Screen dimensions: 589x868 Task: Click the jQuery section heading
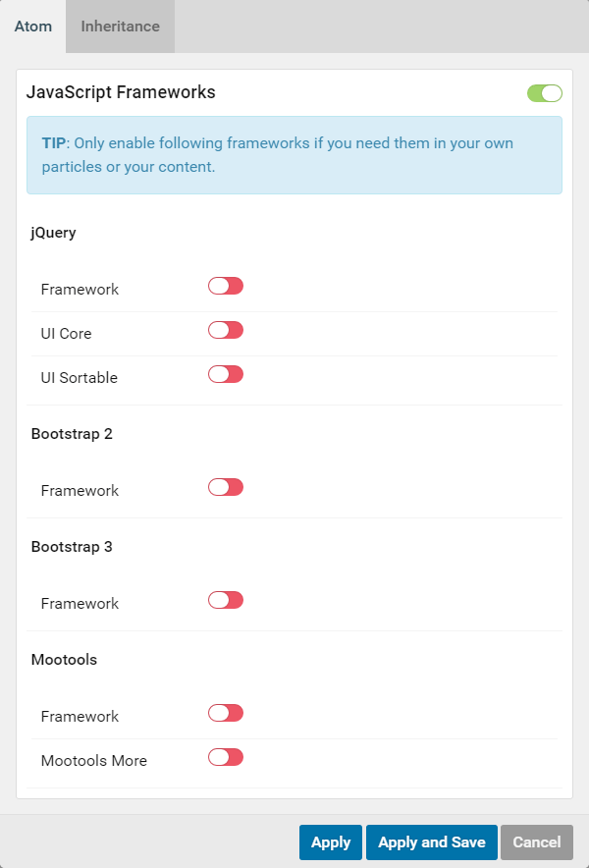pos(53,233)
